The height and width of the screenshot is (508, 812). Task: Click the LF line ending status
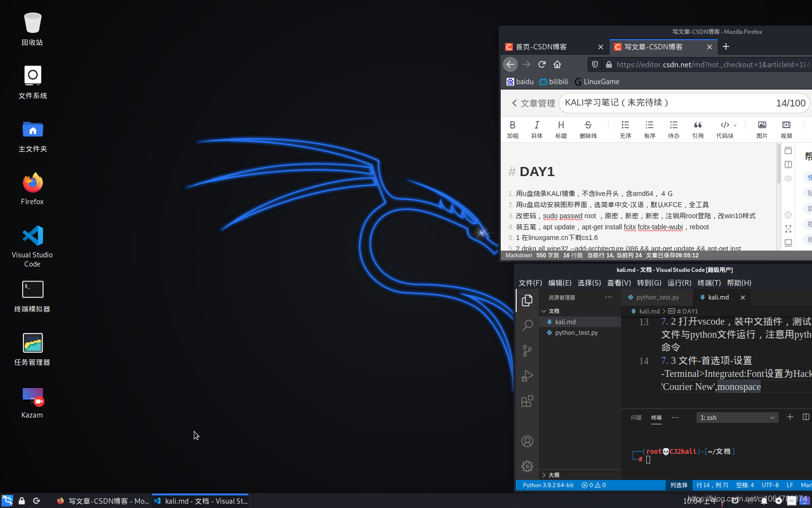click(x=790, y=485)
